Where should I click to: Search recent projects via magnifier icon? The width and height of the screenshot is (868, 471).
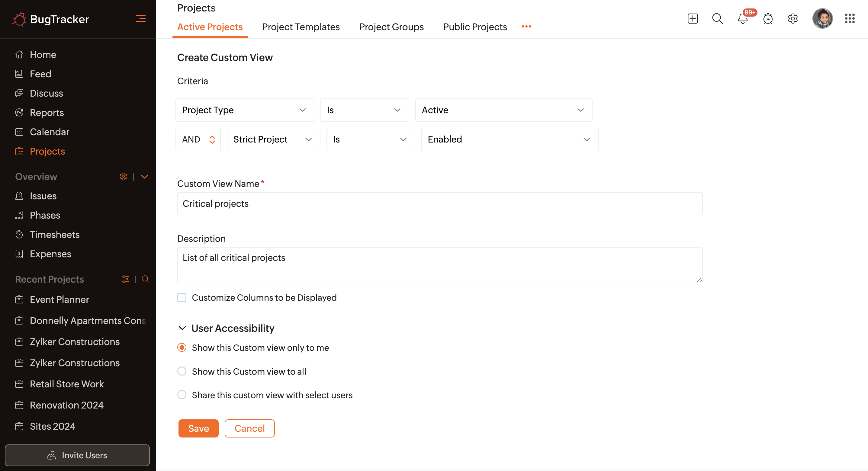[145, 279]
